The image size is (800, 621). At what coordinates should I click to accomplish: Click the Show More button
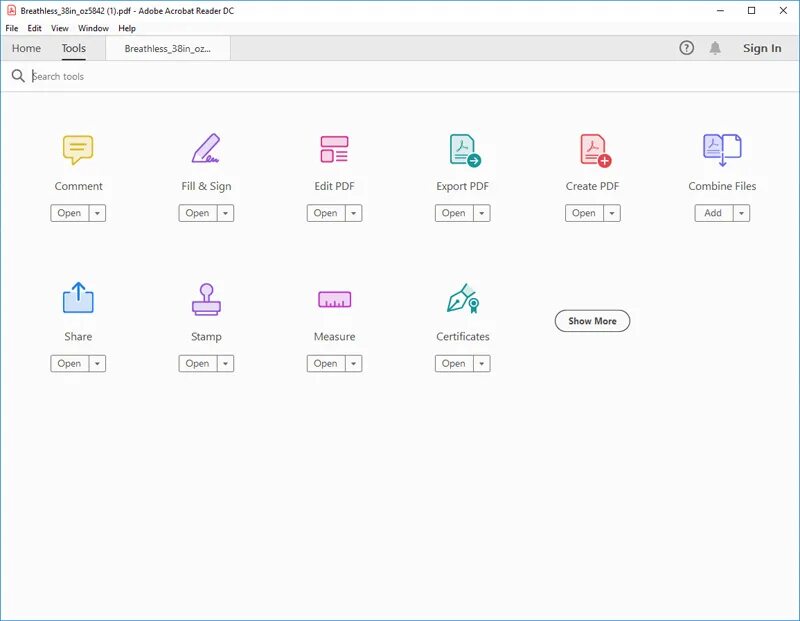[x=592, y=321]
